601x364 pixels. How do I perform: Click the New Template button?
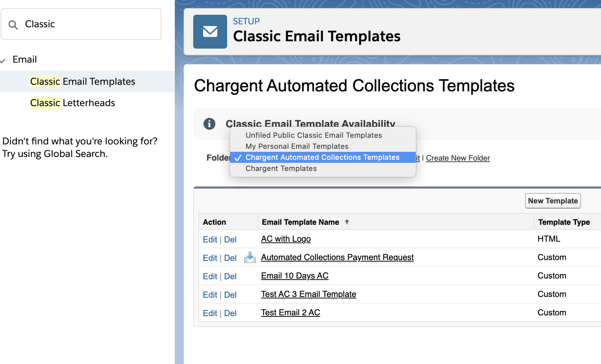tap(553, 201)
